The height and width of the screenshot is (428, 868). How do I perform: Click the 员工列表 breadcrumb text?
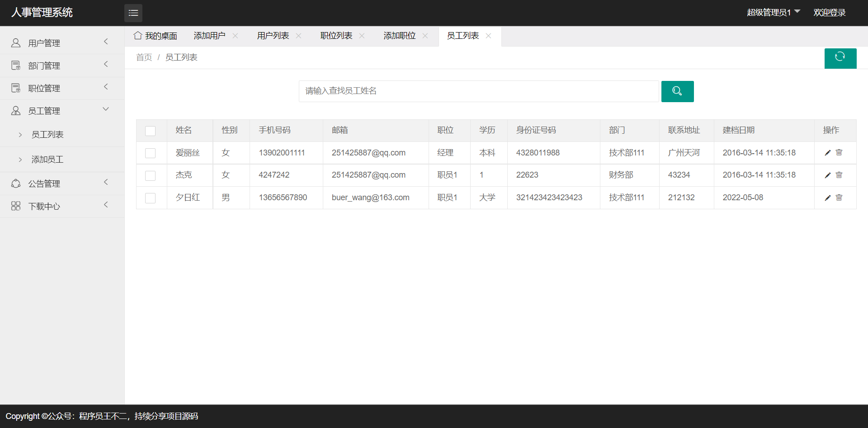[181, 57]
